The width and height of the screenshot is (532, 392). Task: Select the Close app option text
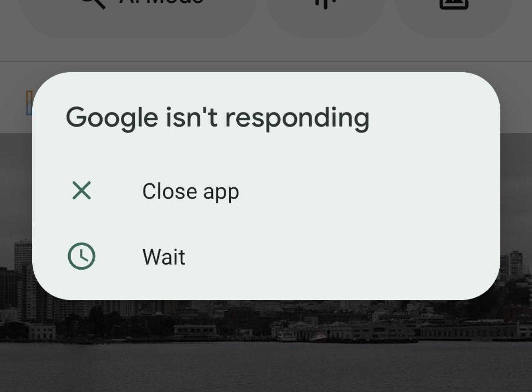coord(191,191)
